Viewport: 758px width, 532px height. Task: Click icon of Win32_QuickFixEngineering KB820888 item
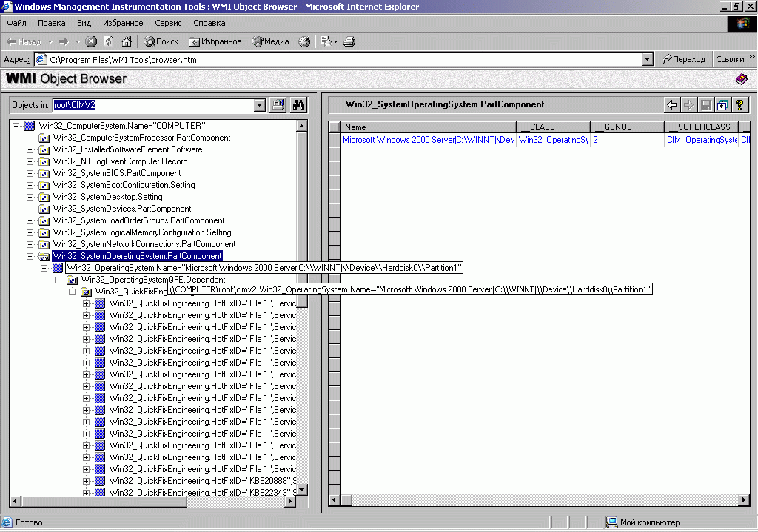pyautogui.click(x=100, y=481)
